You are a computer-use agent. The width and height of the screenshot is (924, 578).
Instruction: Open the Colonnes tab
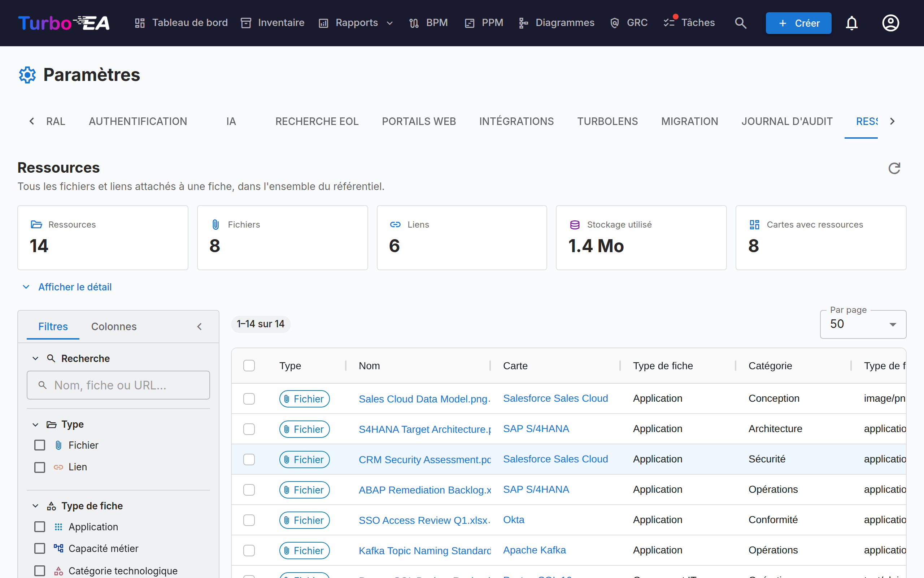click(114, 327)
